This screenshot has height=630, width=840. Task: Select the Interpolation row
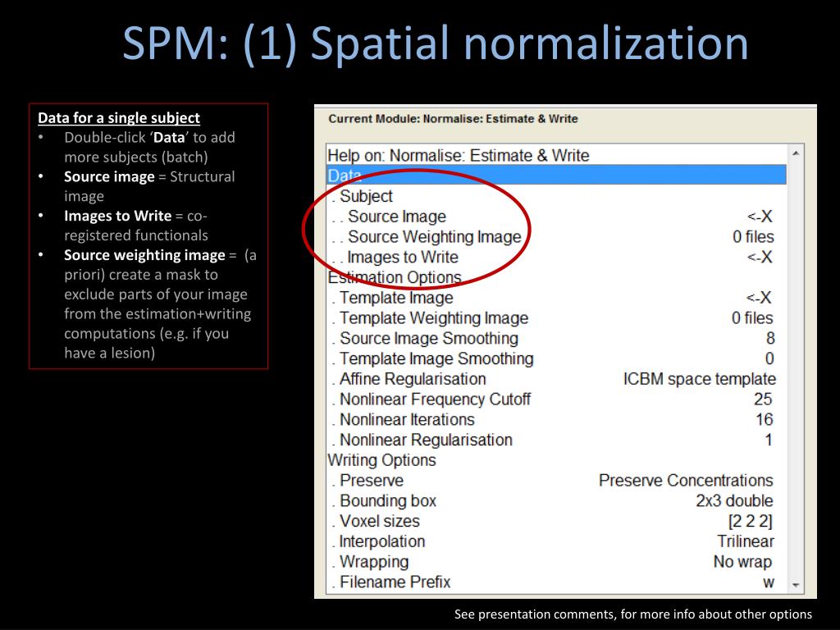pos(556,542)
